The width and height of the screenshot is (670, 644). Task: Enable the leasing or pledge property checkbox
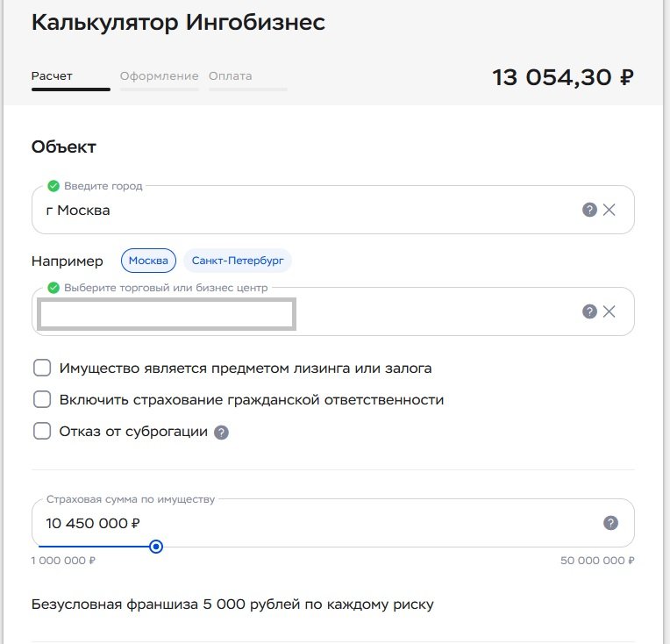point(42,369)
